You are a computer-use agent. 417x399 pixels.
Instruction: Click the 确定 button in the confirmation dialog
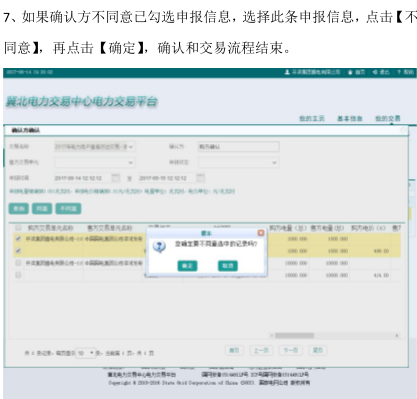point(187,266)
